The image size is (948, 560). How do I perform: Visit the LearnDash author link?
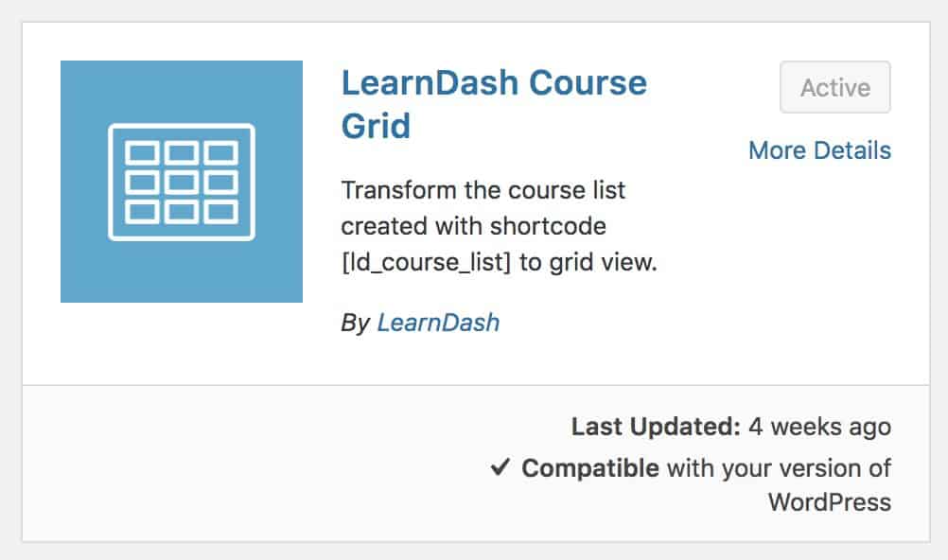[x=438, y=323]
